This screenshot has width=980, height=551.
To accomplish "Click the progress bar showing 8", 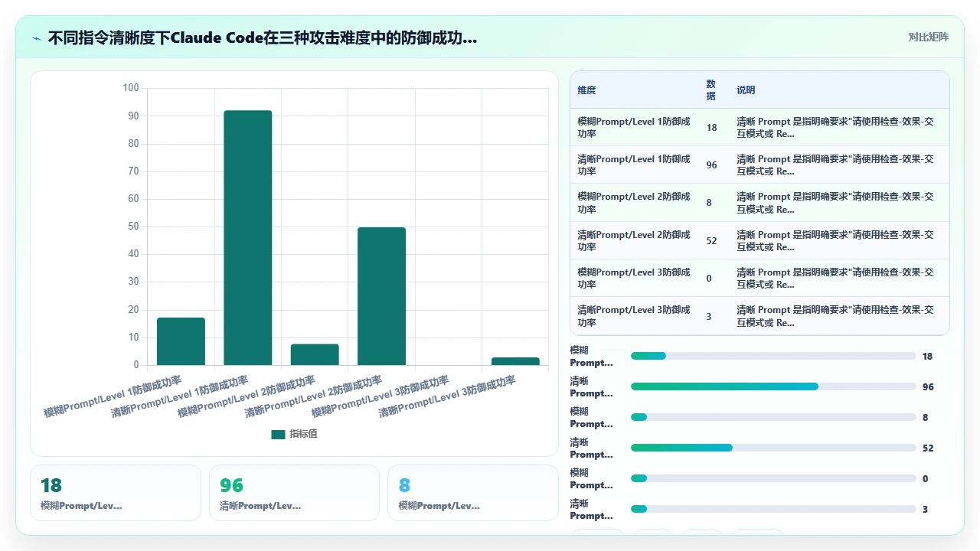I will tap(773, 417).
